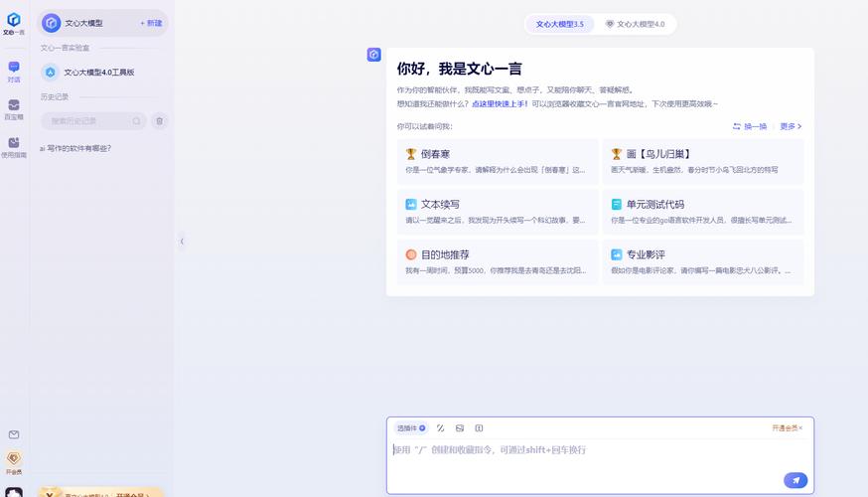This screenshot has width=868, height=497.
Task: Click the slash command icon in input toolbar
Action: pyautogui.click(x=441, y=427)
